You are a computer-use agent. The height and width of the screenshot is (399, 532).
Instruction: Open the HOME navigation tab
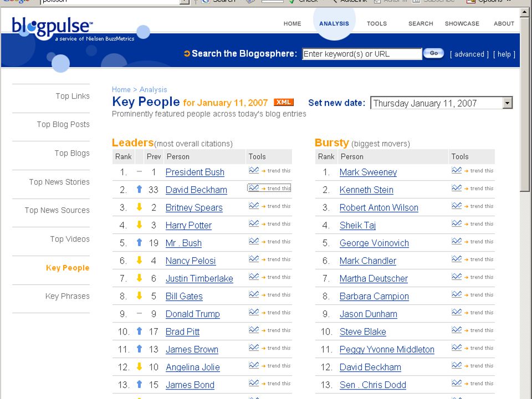(292, 23)
